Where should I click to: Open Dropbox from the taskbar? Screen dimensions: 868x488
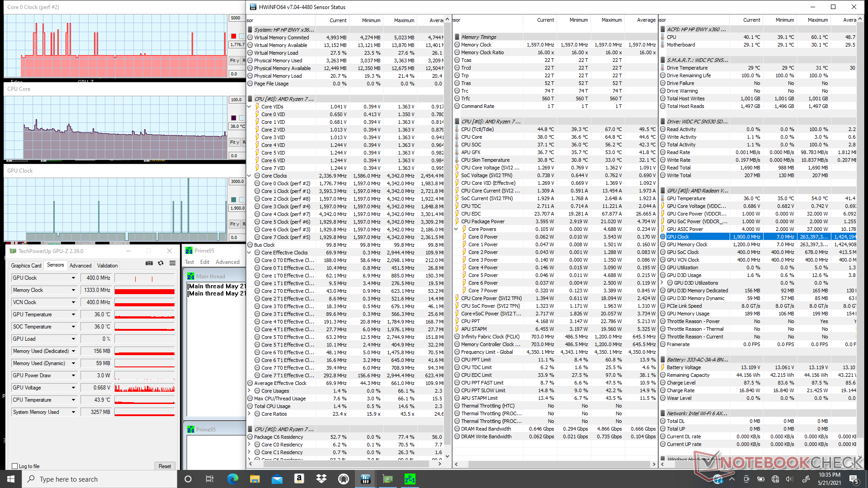tap(321, 479)
